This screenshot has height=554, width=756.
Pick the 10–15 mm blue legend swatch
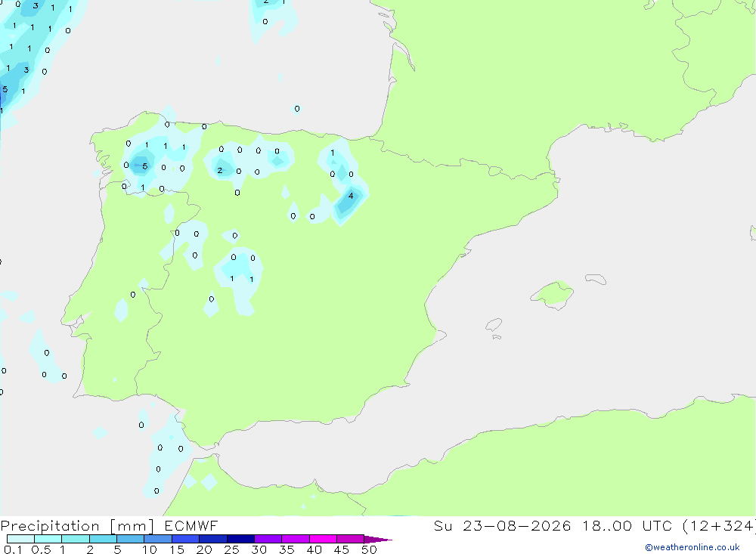pos(158,539)
